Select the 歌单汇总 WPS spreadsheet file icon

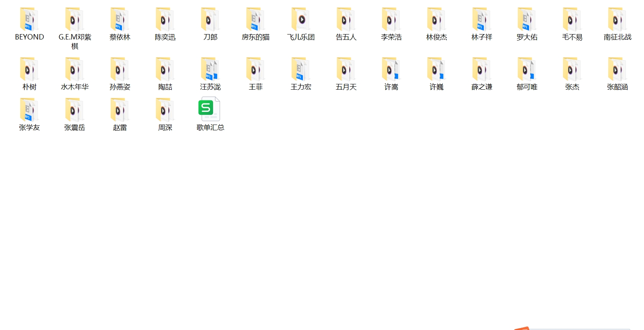click(x=209, y=109)
